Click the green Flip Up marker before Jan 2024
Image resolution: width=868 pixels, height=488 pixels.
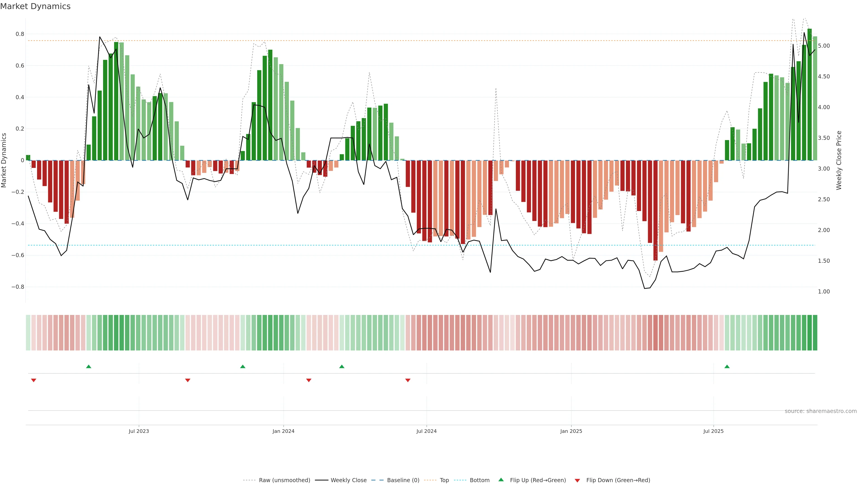click(x=243, y=366)
